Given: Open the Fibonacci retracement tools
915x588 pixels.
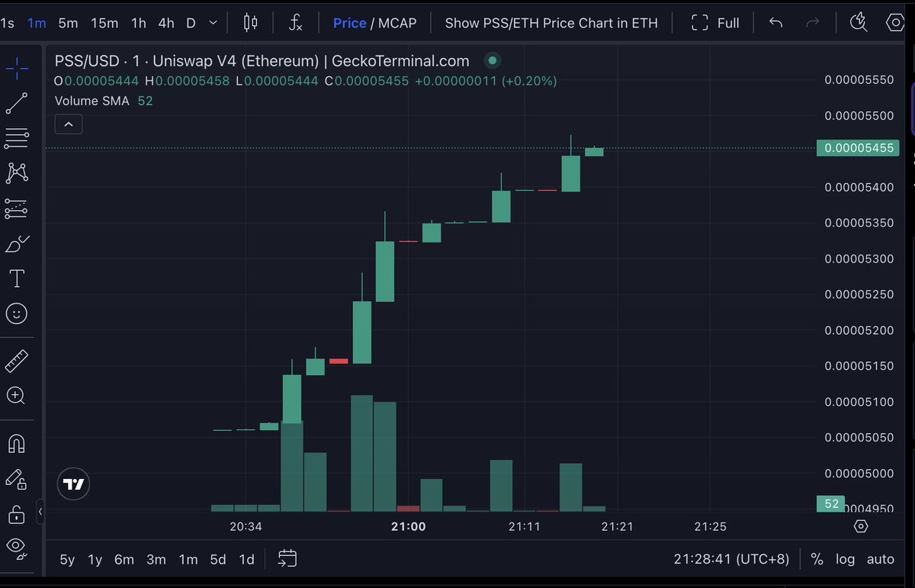Looking at the screenshot, I should point(17,138).
